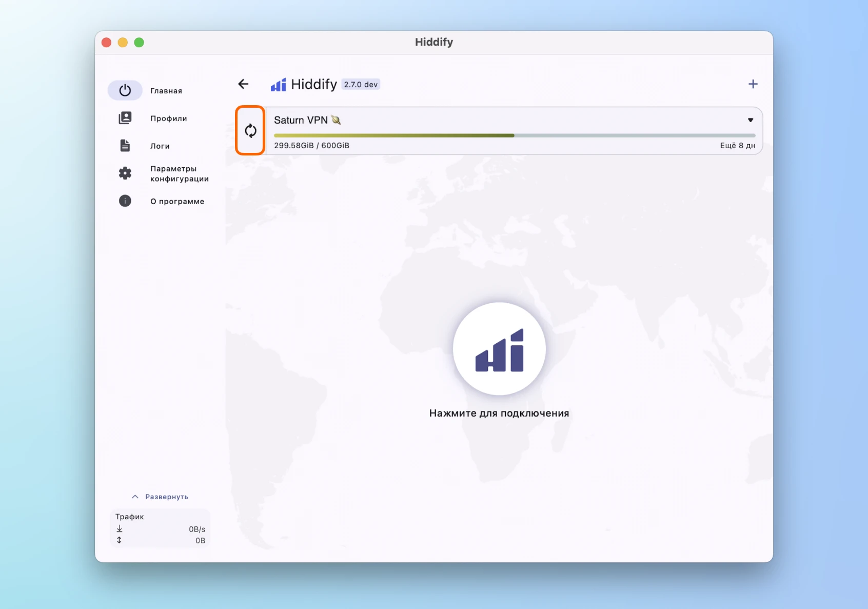Open Параметры конфигурации settings
868x609 pixels.
pyautogui.click(x=179, y=173)
